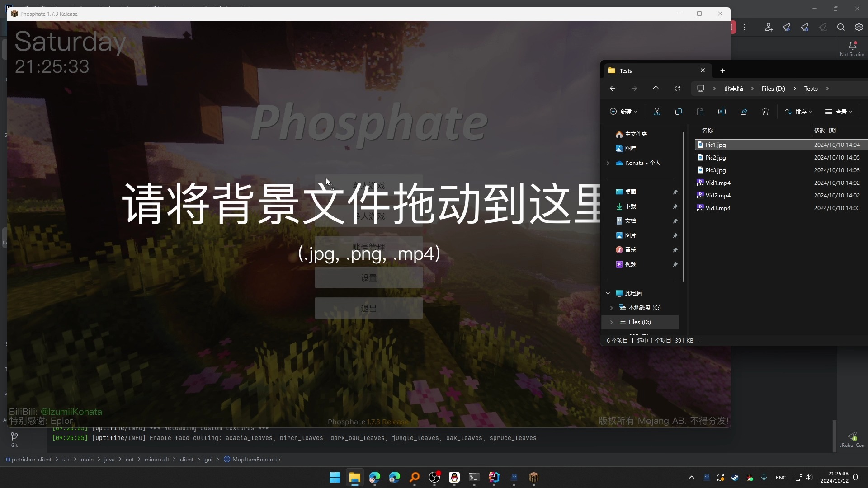Open IDE settings gear icon

point(859,27)
